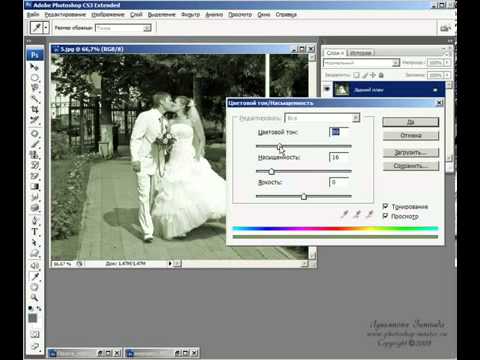The width and height of the screenshot is (480, 360).
Task: Open the Фильтр menu
Action: point(190,15)
